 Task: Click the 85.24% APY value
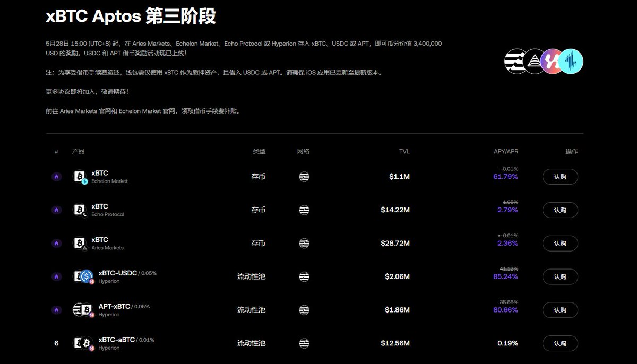(x=505, y=276)
